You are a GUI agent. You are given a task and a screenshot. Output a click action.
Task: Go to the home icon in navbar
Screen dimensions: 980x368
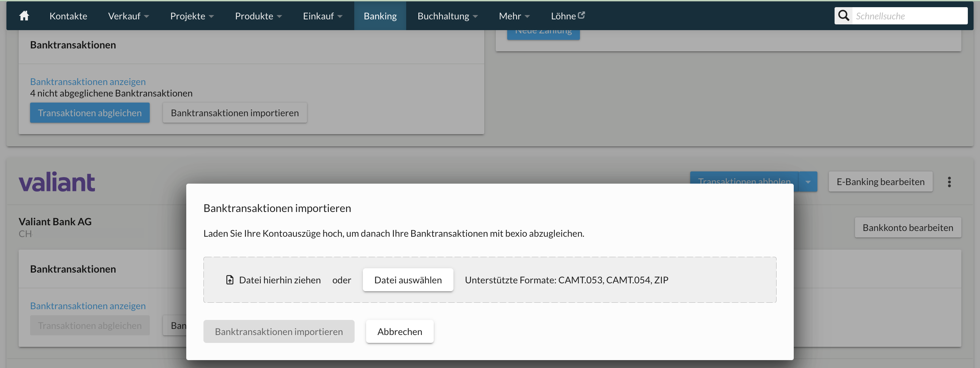tap(24, 16)
